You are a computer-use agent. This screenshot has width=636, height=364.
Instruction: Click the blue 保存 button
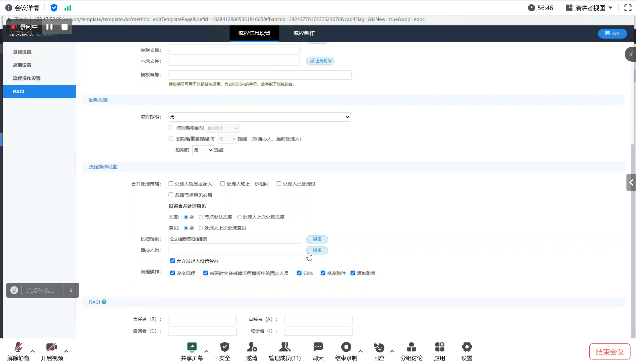pos(612,33)
